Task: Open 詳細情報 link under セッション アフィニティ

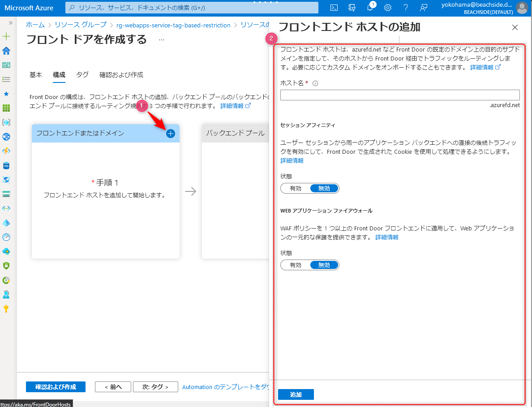Action: pos(292,160)
